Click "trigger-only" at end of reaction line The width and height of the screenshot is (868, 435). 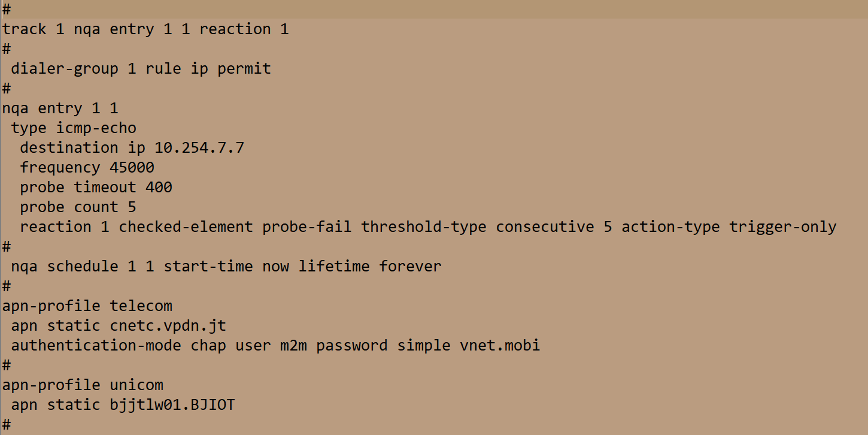(x=782, y=227)
